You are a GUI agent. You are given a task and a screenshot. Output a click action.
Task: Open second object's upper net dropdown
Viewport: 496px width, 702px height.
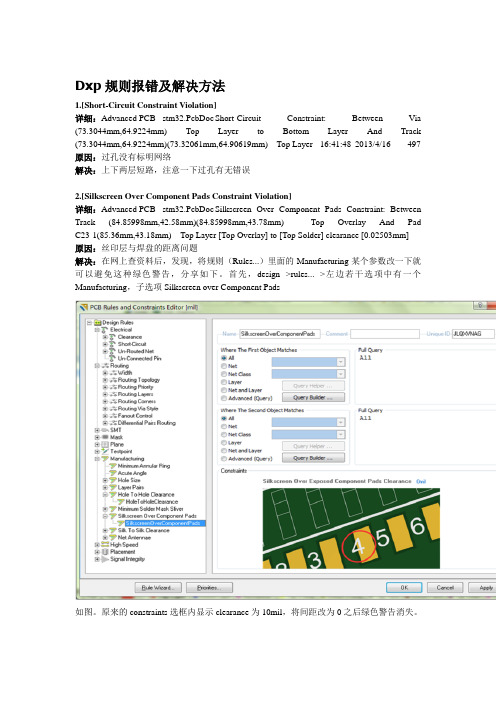(341, 422)
